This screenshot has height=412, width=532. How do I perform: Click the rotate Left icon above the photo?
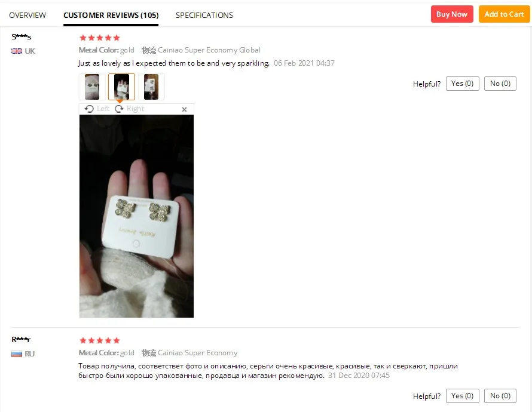click(x=89, y=109)
